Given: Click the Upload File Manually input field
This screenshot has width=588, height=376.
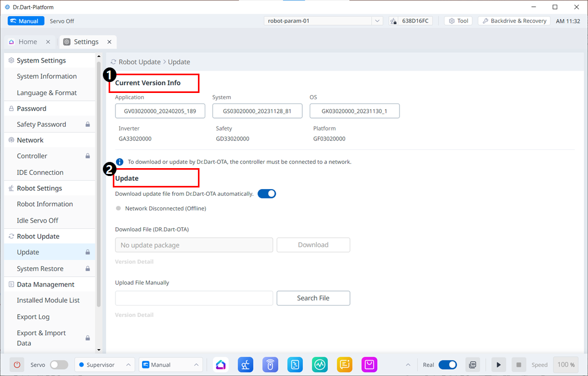Looking at the screenshot, I should coord(194,298).
